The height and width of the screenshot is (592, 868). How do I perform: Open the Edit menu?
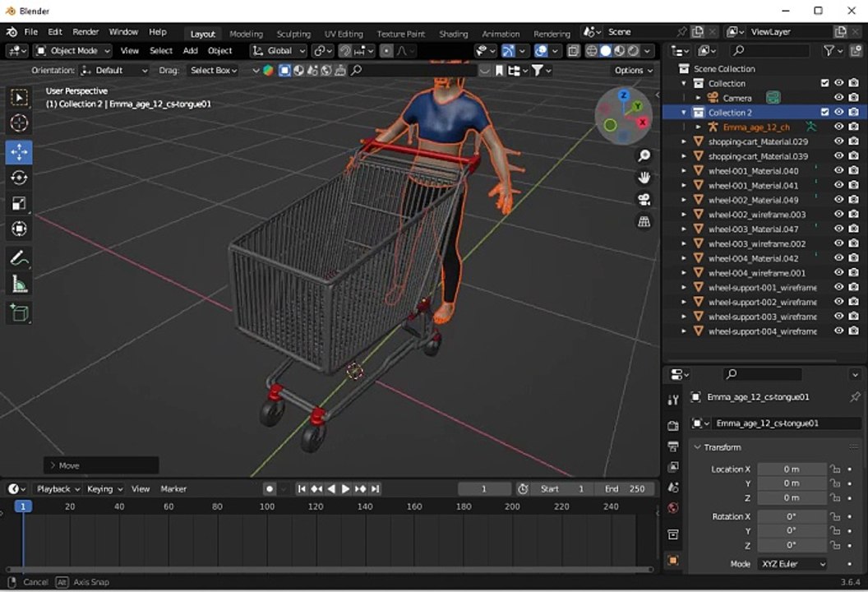(x=55, y=32)
